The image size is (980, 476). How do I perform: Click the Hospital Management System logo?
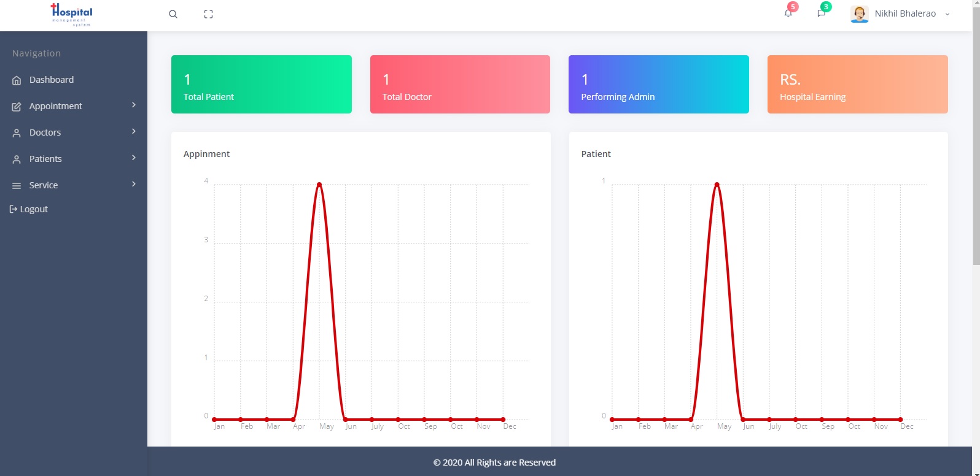tap(72, 14)
